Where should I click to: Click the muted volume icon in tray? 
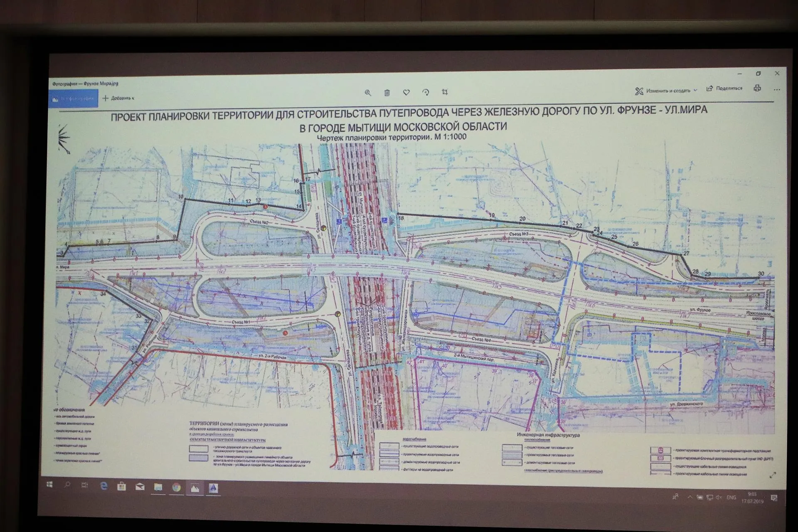pos(719,497)
